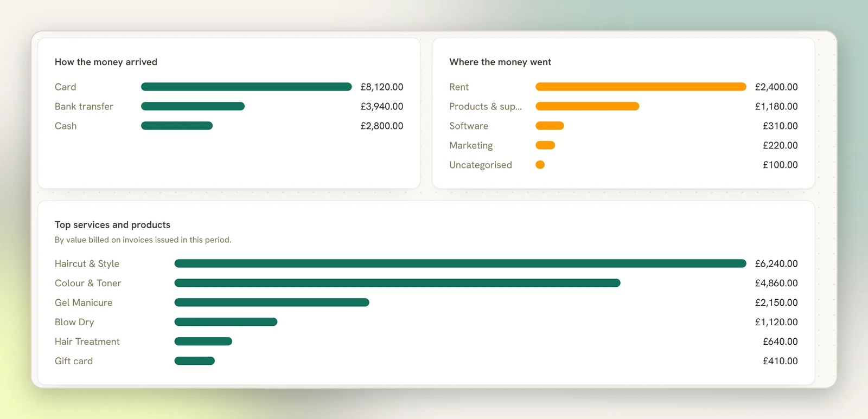Click the Cash label
The height and width of the screenshot is (419, 868).
pos(66,126)
